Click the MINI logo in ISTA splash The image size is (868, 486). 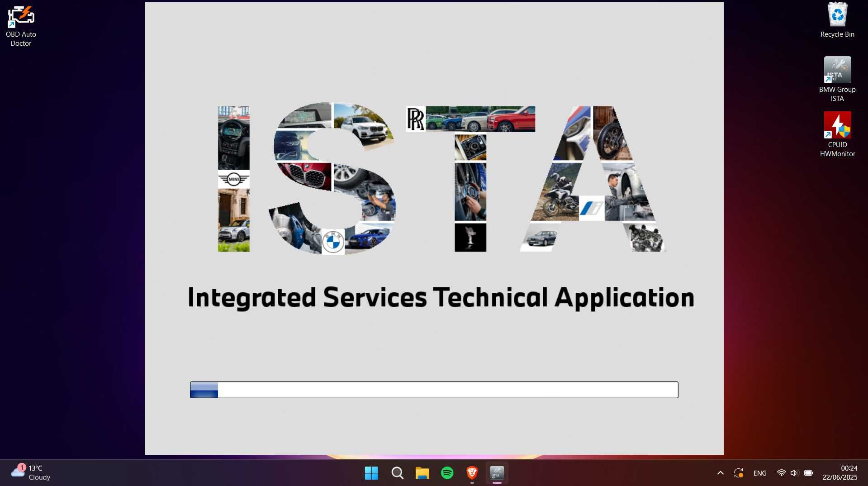tap(233, 179)
